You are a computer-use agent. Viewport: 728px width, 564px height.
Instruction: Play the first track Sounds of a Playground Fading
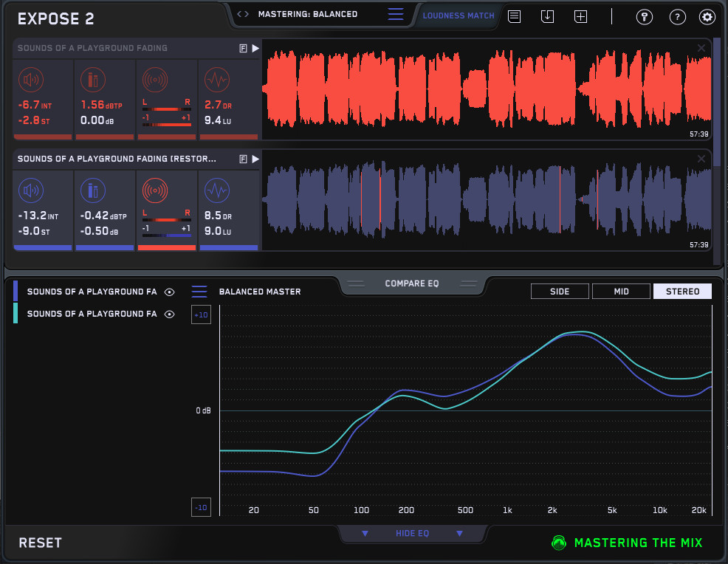pos(255,49)
